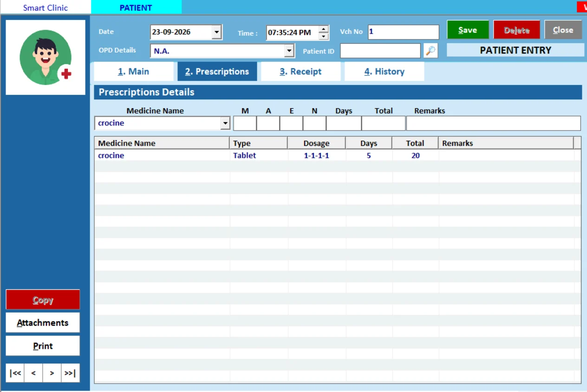Viewport: 587px width, 392px height.
Task: Open the 3. Receipt tab
Action: (300, 72)
